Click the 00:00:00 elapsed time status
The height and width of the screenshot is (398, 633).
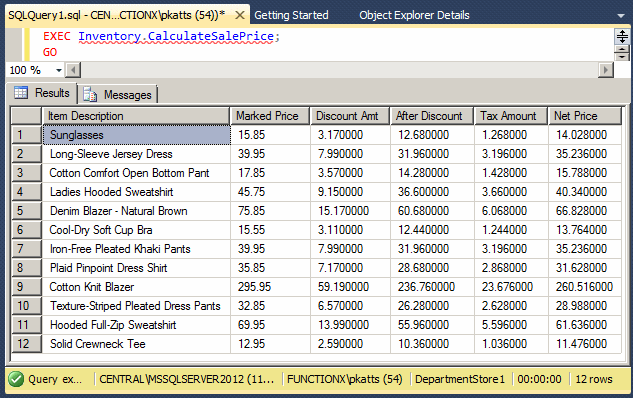[539, 379]
